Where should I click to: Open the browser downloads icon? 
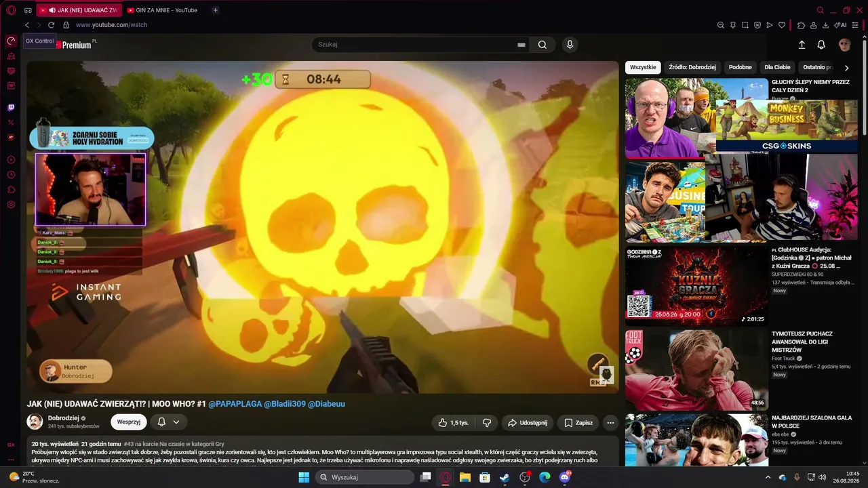click(x=825, y=25)
